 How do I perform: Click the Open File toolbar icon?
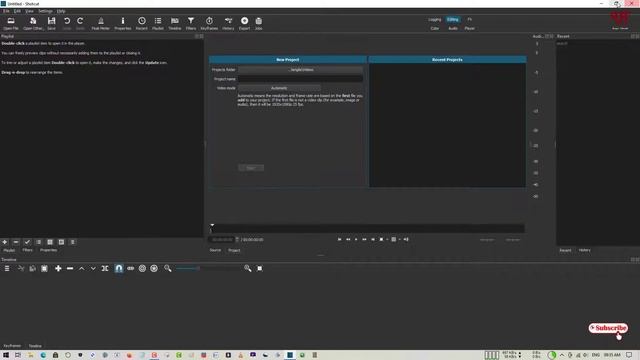11,23
